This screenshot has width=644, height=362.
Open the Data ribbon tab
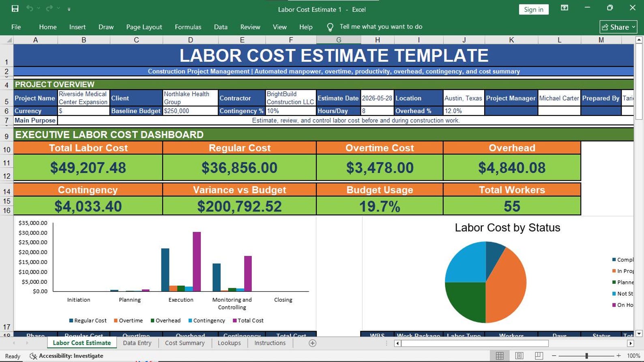(x=221, y=27)
